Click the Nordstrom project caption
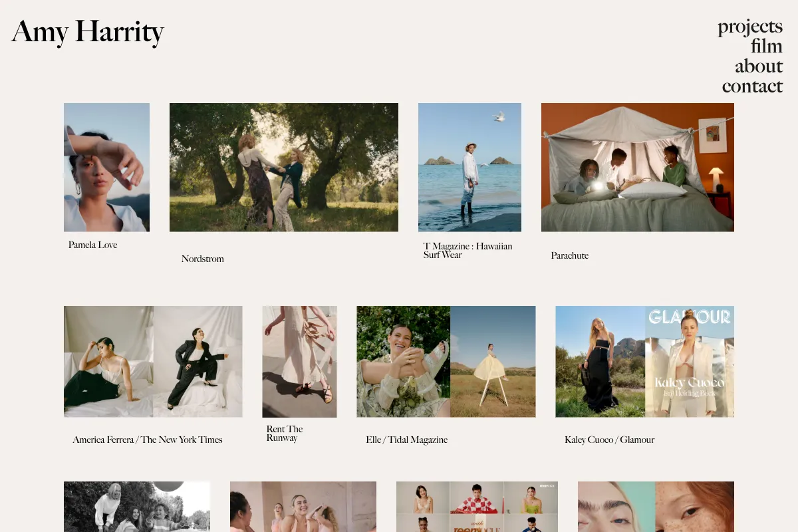The image size is (798, 532). pos(203,259)
